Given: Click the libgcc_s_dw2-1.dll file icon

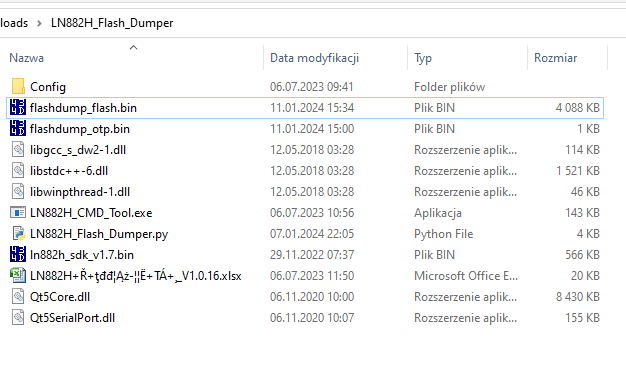Looking at the screenshot, I should point(18,150).
